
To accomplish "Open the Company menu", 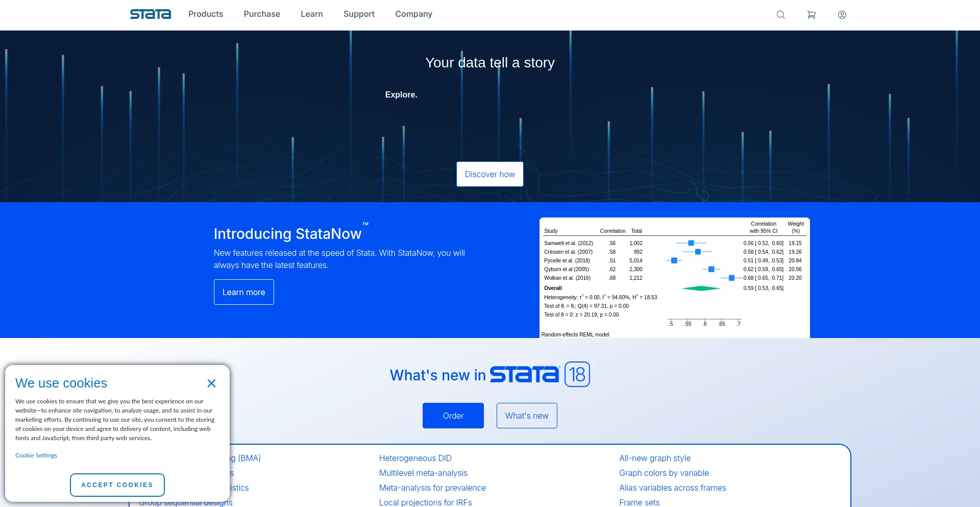I will coord(413,14).
